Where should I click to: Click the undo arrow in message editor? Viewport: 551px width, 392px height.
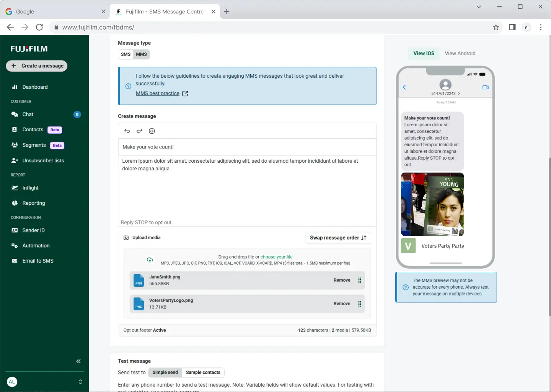127,131
